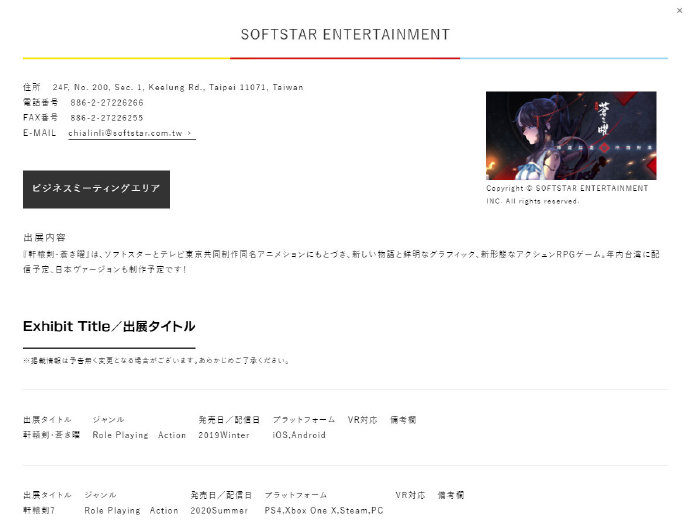
Task: Select VR対応 header in first title table
Action: pos(362,420)
